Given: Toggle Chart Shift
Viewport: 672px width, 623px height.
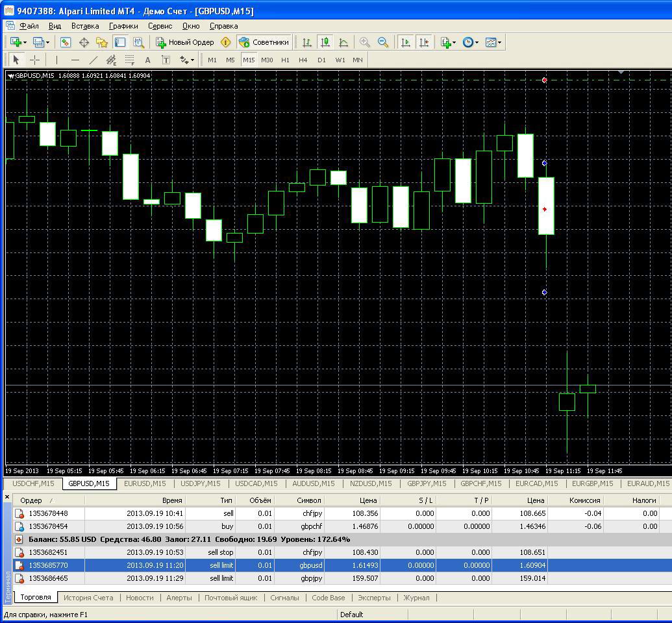Looking at the screenshot, I should (x=423, y=42).
